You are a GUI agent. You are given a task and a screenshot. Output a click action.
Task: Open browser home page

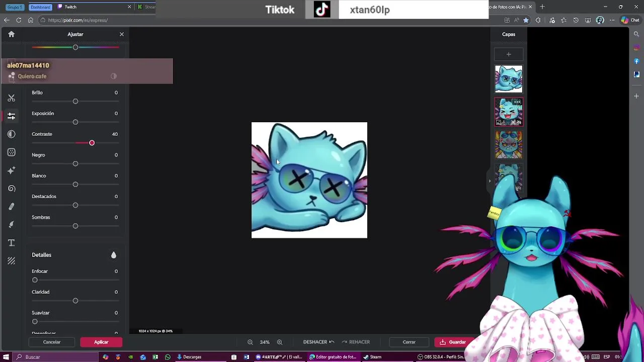coord(31,20)
